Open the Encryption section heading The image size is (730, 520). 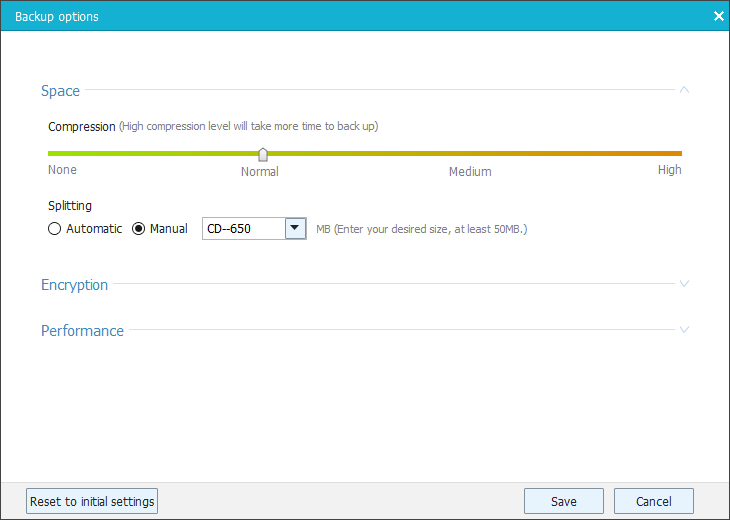[x=74, y=285]
